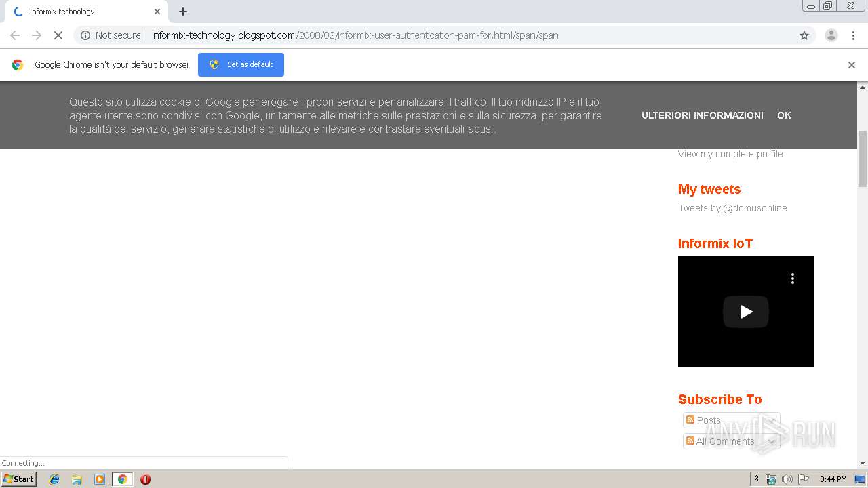Open the Windows Start menu
The width and height of the screenshot is (868, 488).
pos(18,479)
